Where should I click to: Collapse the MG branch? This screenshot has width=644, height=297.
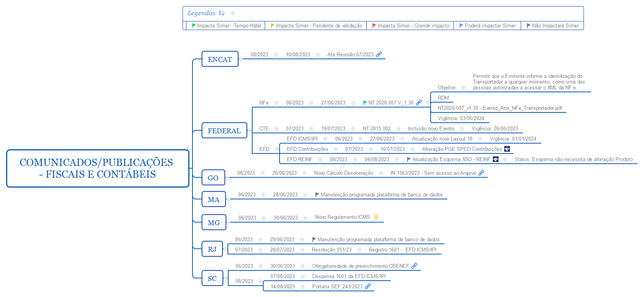(229, 222)
